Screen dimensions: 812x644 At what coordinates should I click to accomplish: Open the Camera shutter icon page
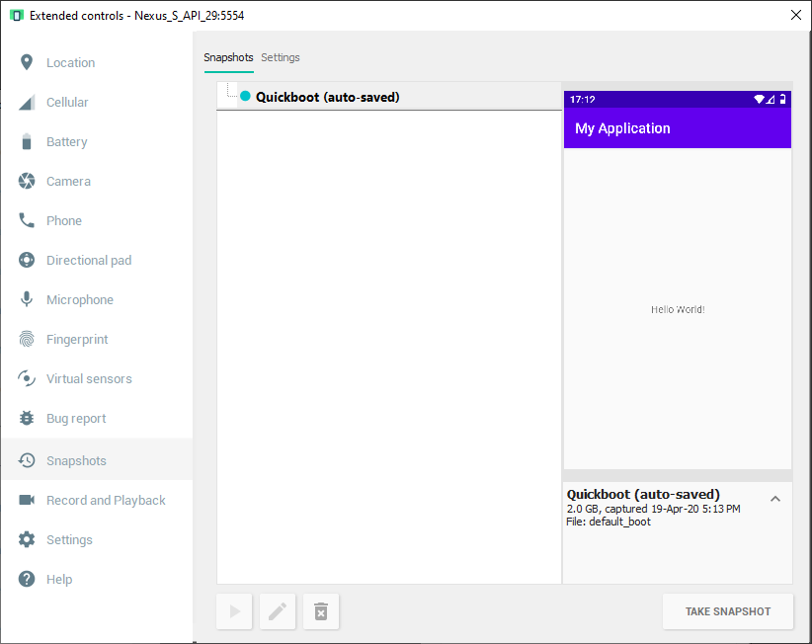pos(27,182)
